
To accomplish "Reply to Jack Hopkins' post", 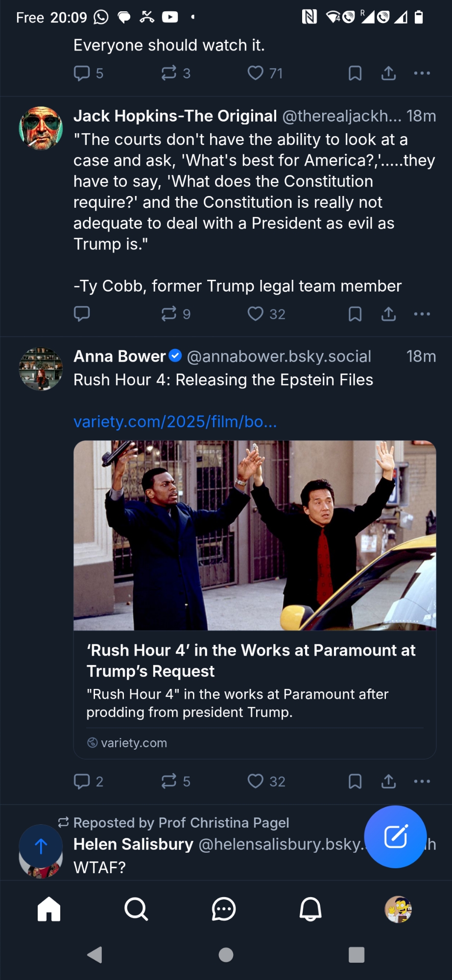I will 82,314.
